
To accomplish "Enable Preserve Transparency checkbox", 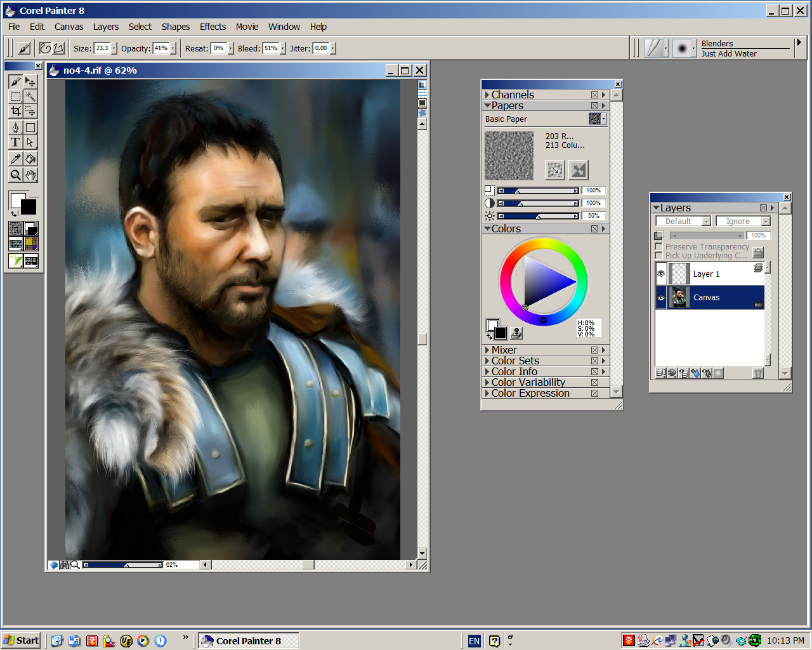I will (x=658, y=246).
